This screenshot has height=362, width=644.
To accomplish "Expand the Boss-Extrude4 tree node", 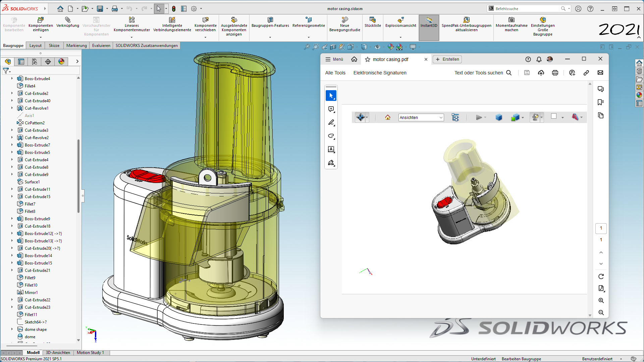I will (x=12, y=78).
